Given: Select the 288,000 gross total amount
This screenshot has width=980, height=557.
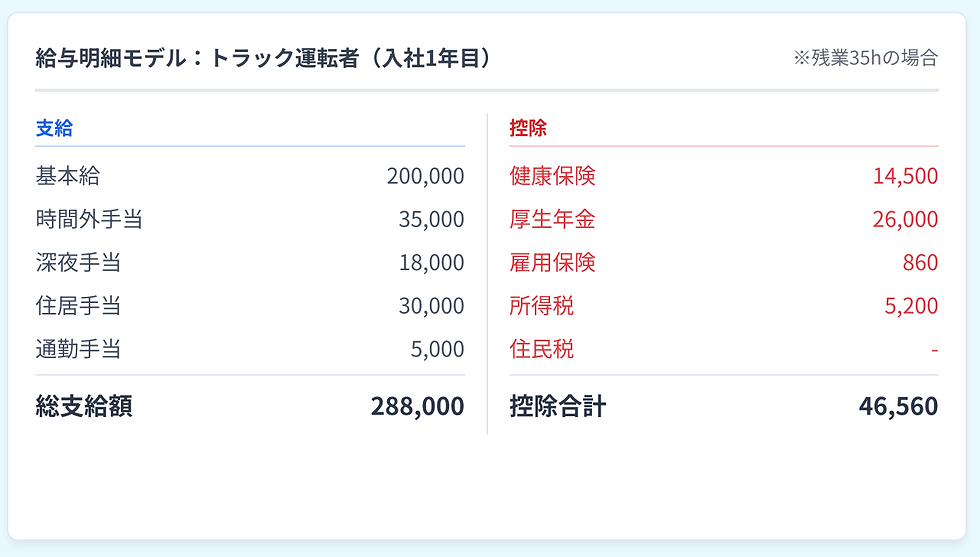Looking at the screenshot, I should point(417,406).
